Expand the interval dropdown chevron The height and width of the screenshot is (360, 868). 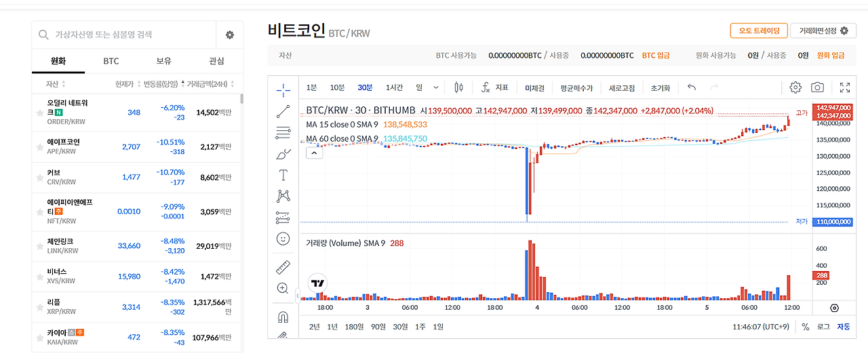435,87
